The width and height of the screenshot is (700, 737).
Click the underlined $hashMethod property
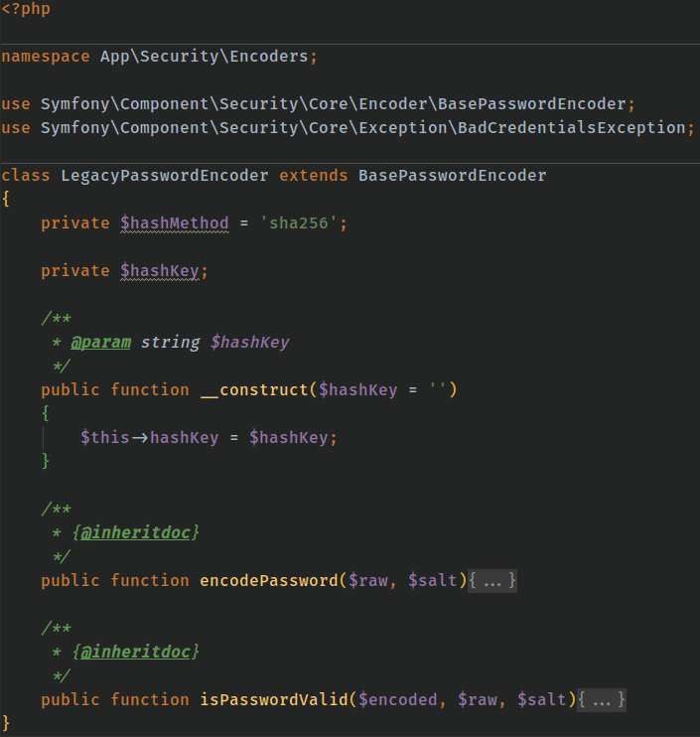click(175, 222)
